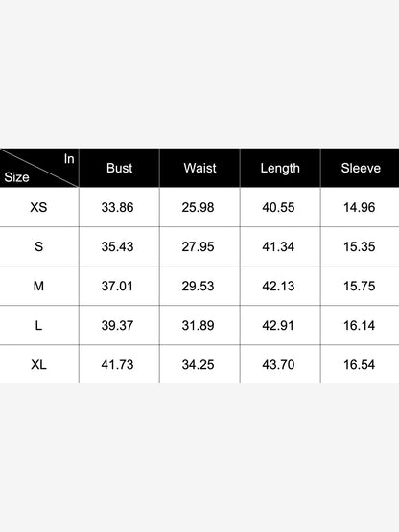399x532 pixels.
Task: Click the Sleeve column header
Action: pyautogui.click(x=361, y=168)
